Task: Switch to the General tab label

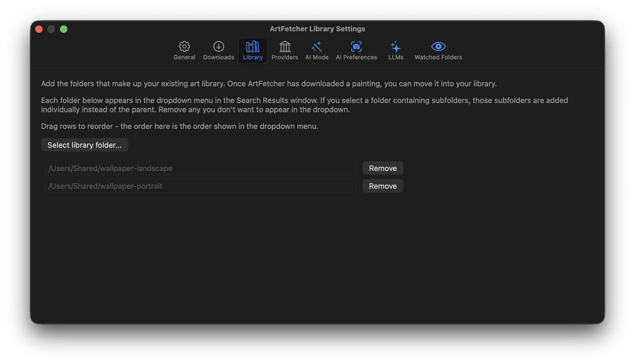Action: point(184,57)
